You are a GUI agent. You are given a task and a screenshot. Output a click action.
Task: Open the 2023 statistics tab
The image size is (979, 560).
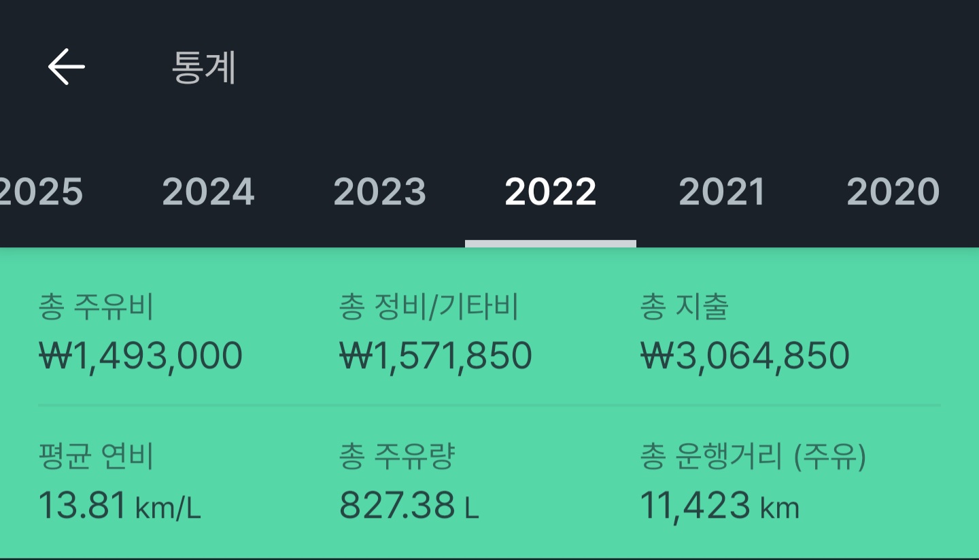click(379, 192)
